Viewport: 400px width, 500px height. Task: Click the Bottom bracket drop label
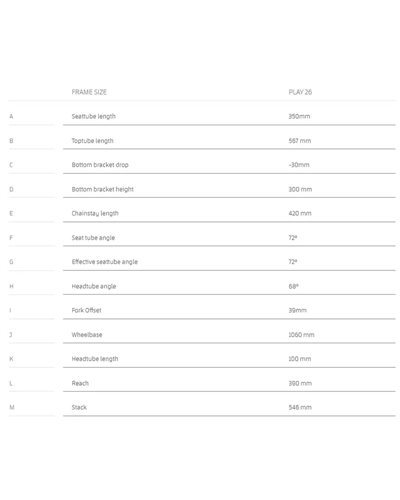tap(100, 165)
